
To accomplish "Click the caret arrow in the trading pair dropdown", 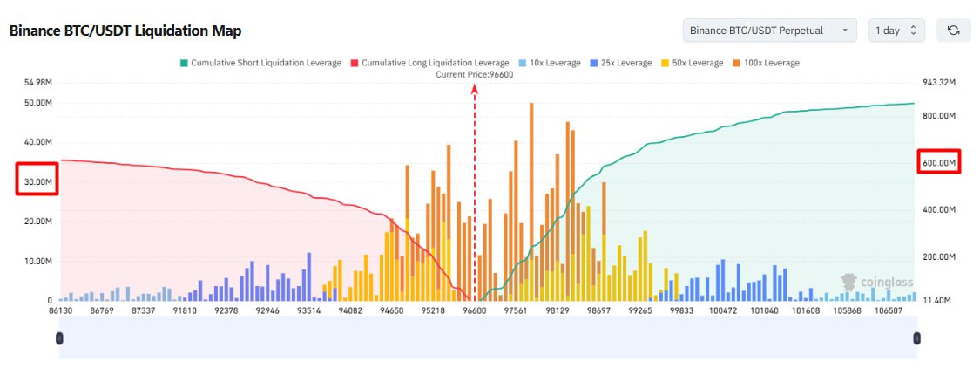I will coord(844,31).
